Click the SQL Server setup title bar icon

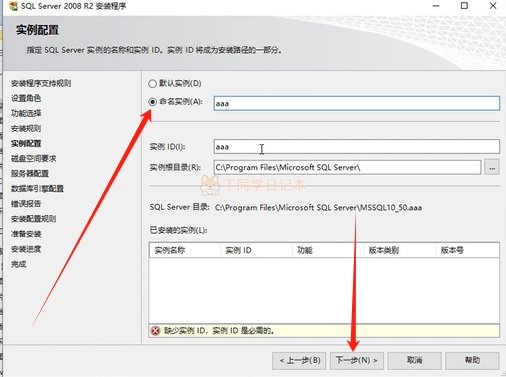coord(13,6)
